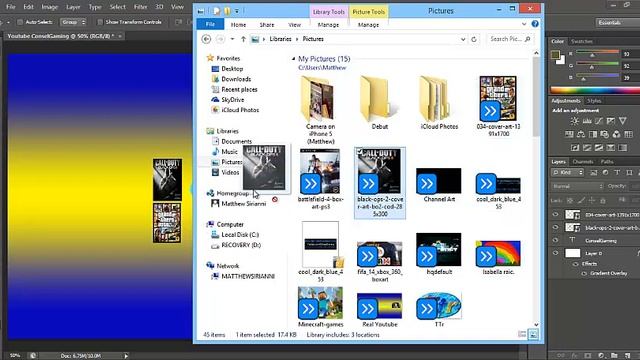Open address bar history dropdown
Viewport: 640px width, 360px height.
463,39
